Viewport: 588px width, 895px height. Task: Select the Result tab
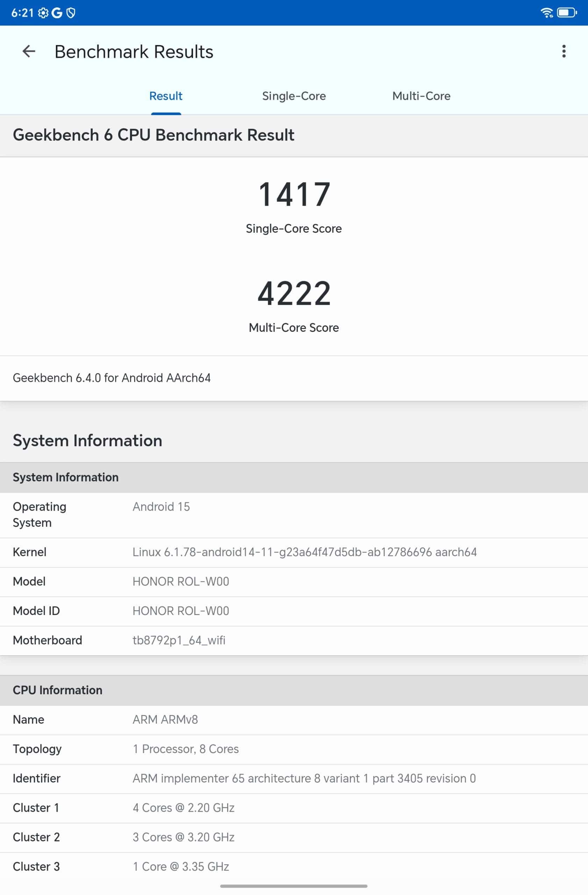[x=166, y=96]
